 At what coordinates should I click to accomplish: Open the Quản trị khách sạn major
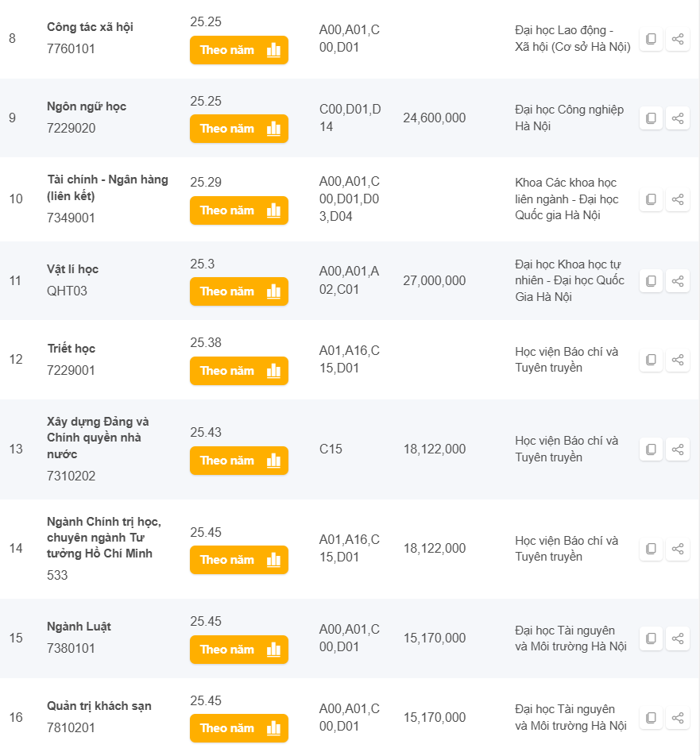(99, 706)
